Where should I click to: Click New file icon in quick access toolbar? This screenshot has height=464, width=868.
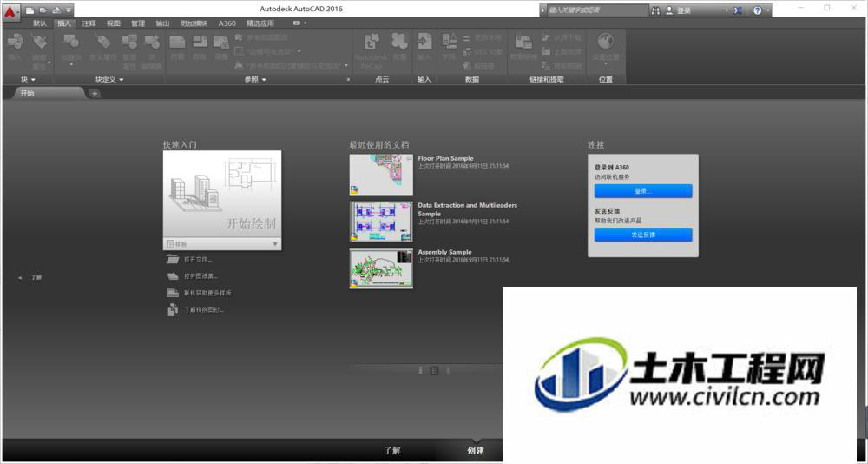30,10
